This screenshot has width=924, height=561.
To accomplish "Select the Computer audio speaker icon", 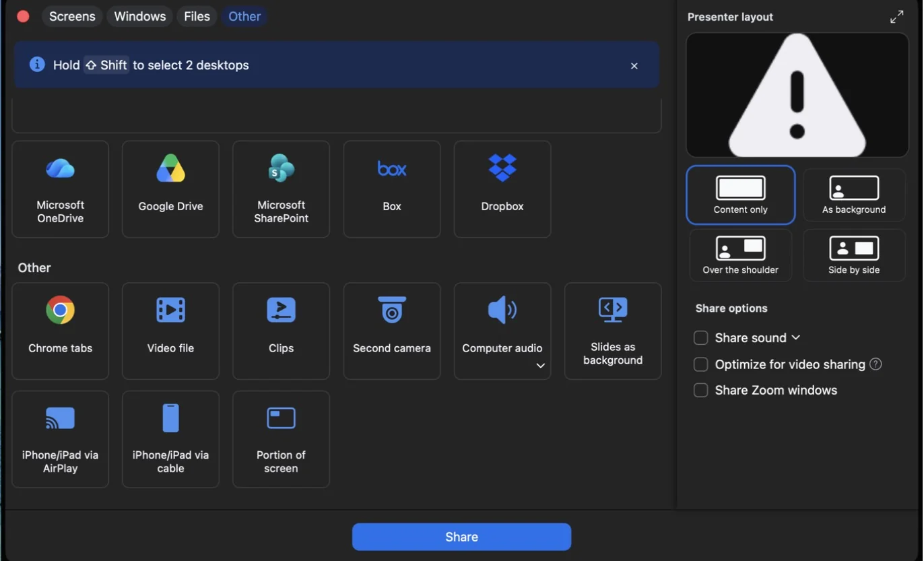I will (x=502, y=310).
